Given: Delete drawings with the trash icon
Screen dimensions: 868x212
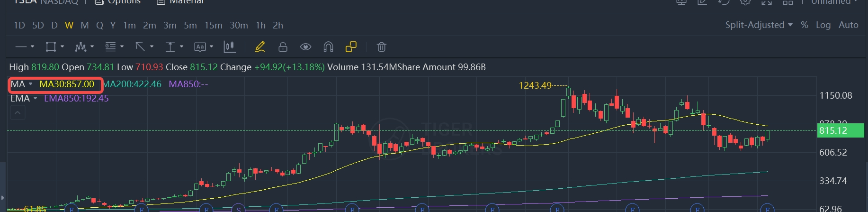Looking at the screenshot, I should (381, 46).
